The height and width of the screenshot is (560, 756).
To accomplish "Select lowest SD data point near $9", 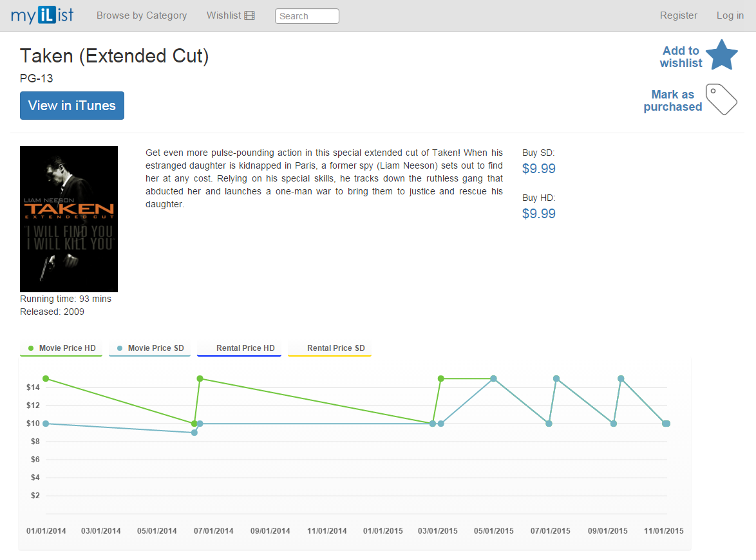I will [194, 433].
